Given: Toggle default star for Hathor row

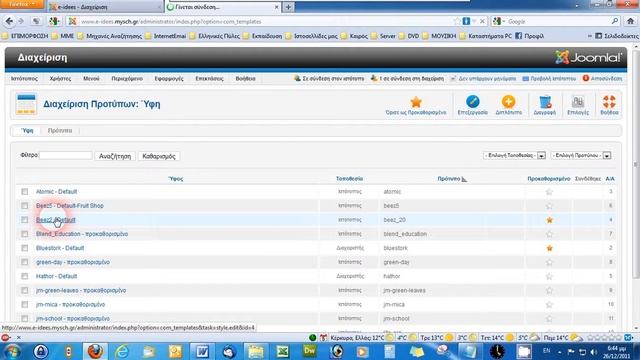Looking at the screenshot, I should [x=549, y=276].
